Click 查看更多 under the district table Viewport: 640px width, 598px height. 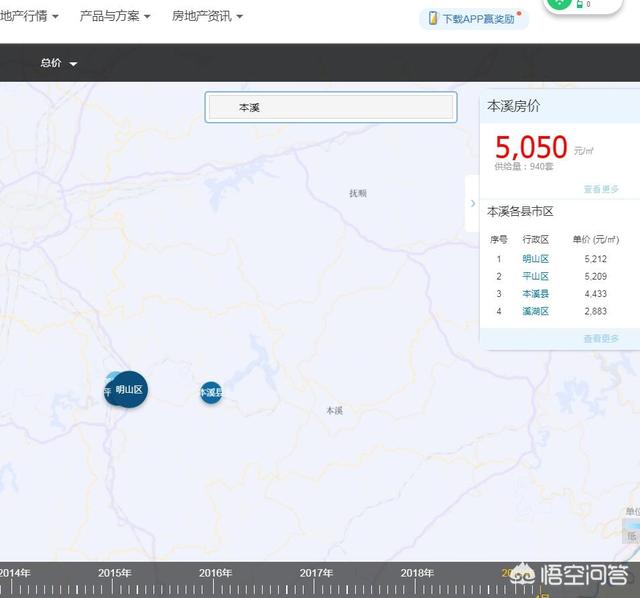[x=601, y=339]
